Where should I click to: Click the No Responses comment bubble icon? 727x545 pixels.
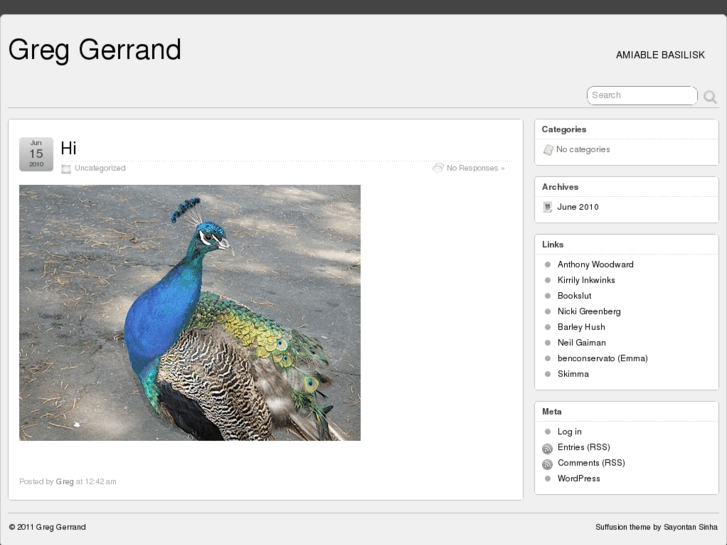pyautogui.click(x=438, y=168)
